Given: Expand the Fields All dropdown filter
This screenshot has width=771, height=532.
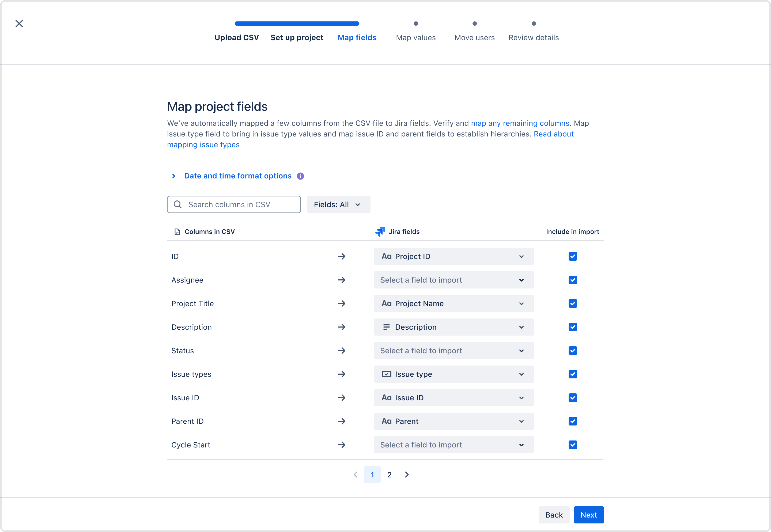Looking at the screenshot, I should (339, 204).
